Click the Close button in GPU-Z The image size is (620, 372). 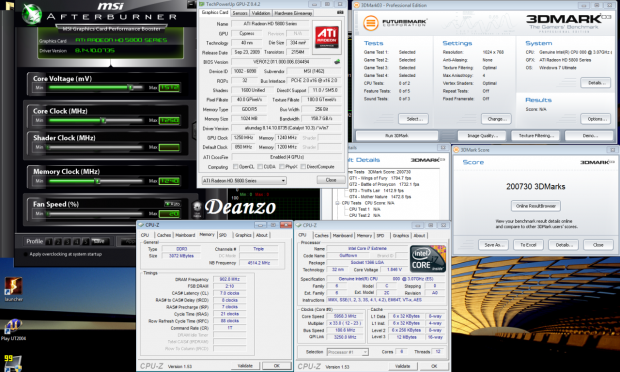point(331,180)
